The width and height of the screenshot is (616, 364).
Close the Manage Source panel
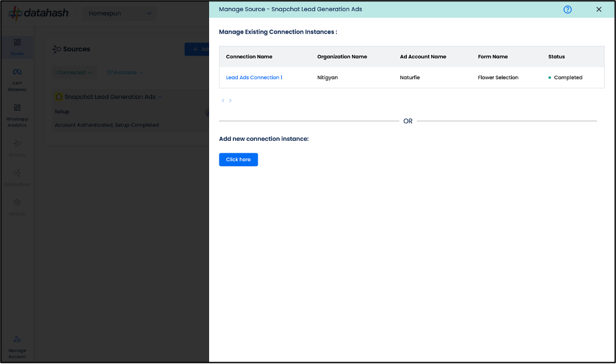point(599,9)
